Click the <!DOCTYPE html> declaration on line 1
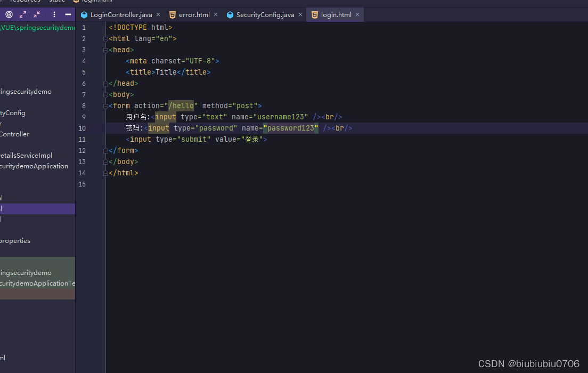 pyautogui.click(x=141, y=27)
